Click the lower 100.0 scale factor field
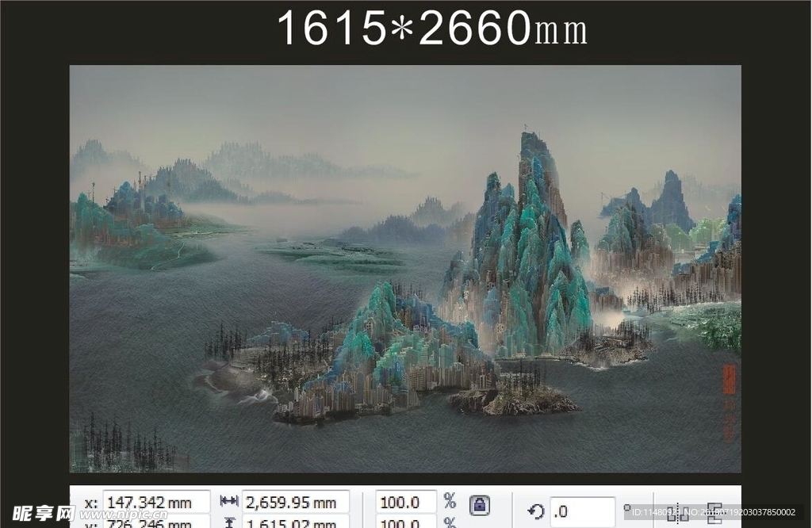Image resolution: width=812 pixels, height=528 pixels. tap(405, 522)
